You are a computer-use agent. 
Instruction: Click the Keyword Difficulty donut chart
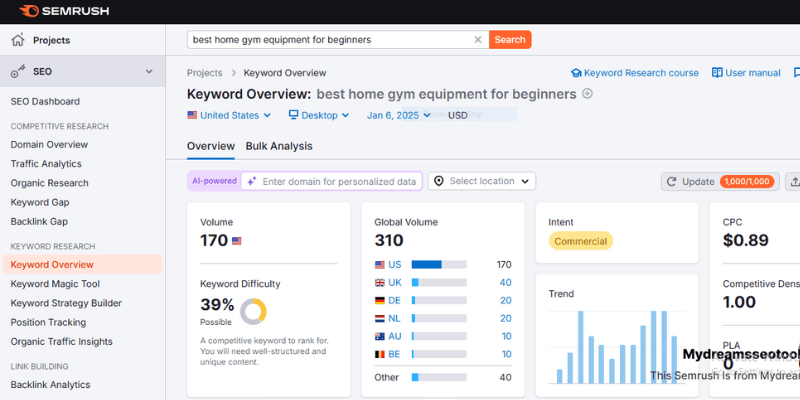tap(253, 311)
